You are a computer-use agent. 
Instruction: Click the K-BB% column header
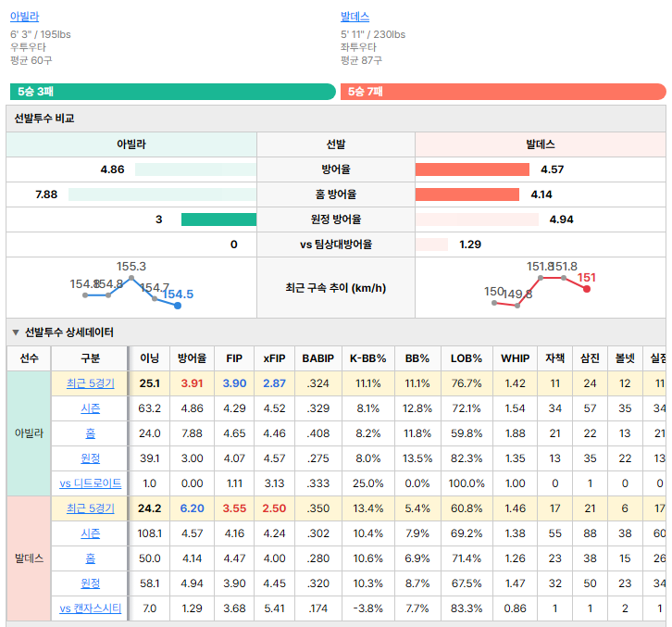pos(367,358)
